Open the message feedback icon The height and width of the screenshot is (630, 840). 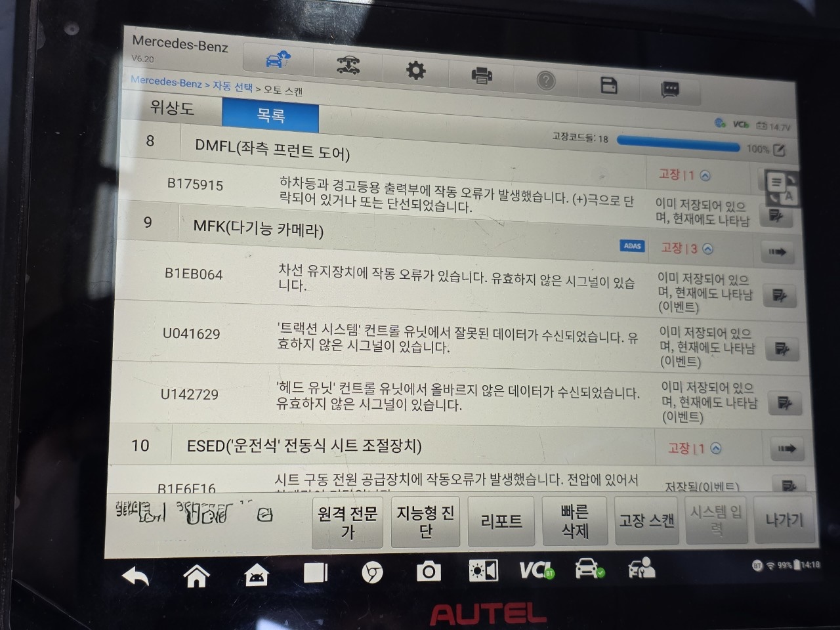(669, 89)
